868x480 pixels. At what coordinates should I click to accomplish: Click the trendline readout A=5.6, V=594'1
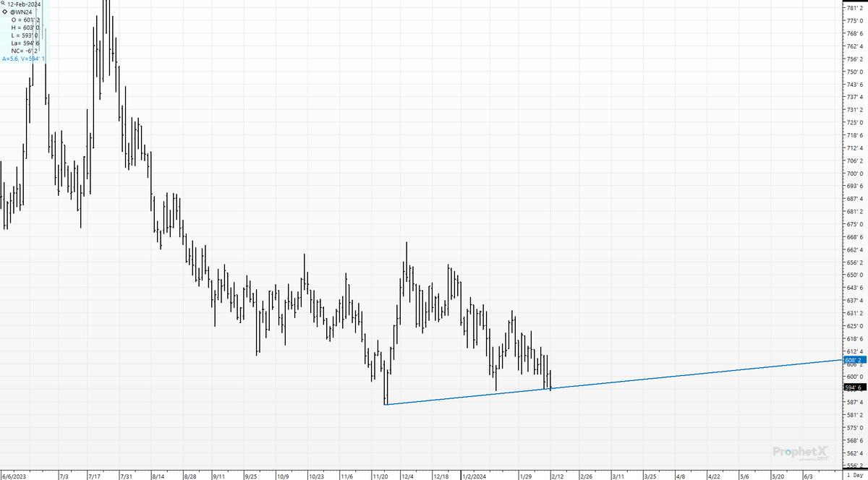(x=24, y=59)
